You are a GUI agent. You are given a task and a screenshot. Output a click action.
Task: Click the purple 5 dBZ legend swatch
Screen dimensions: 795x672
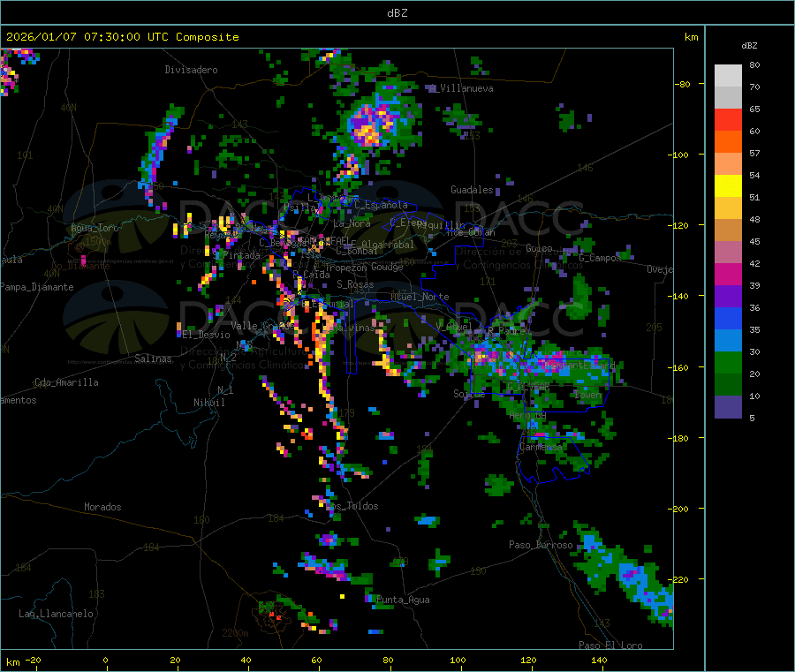pos(728,407)
